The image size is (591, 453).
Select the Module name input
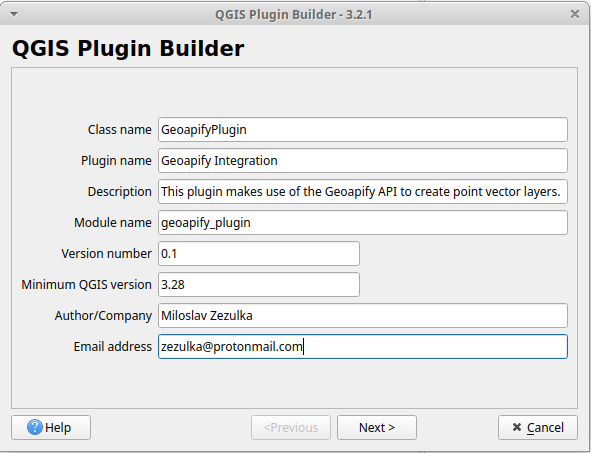[x=363, y=223]
